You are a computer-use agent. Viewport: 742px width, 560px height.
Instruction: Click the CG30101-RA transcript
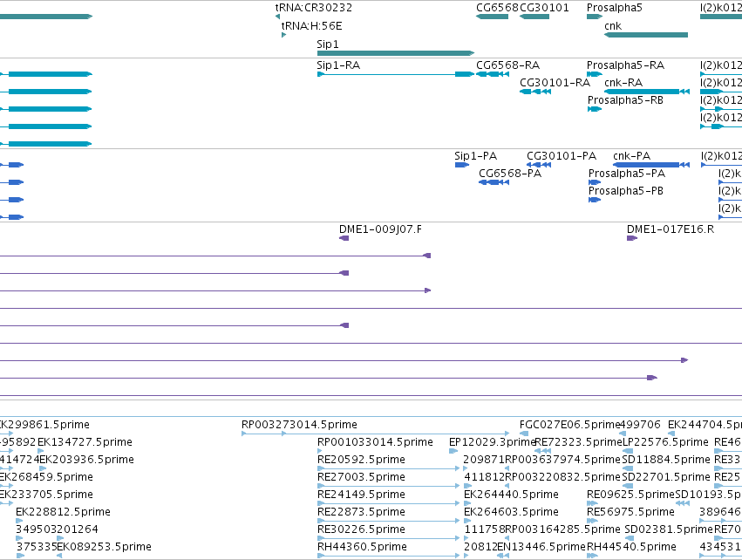535,92
